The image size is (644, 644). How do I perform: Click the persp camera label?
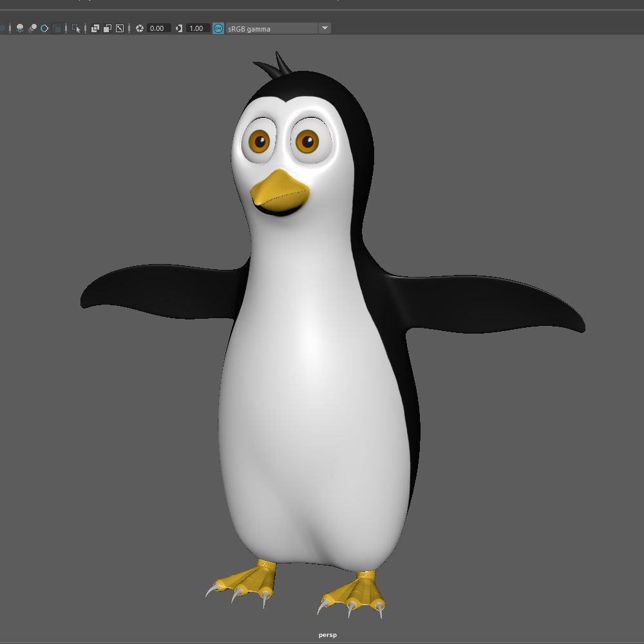[327, 635]
